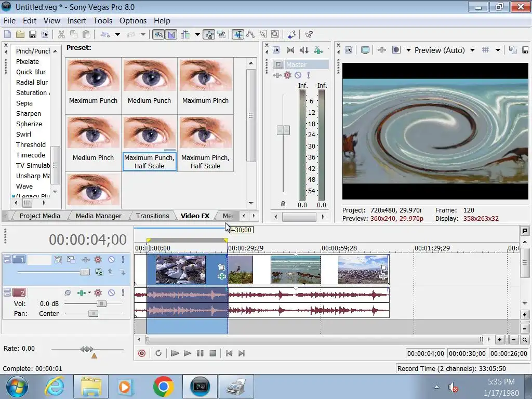532x399 pixels.
Task: Click the Save disk icon in toolbar
Action: click(33, 34)
